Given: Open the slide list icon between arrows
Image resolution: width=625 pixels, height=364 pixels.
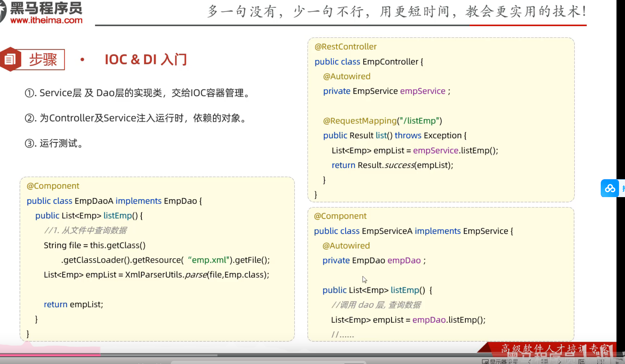Looking at the screenshot, I should (544, 362).
